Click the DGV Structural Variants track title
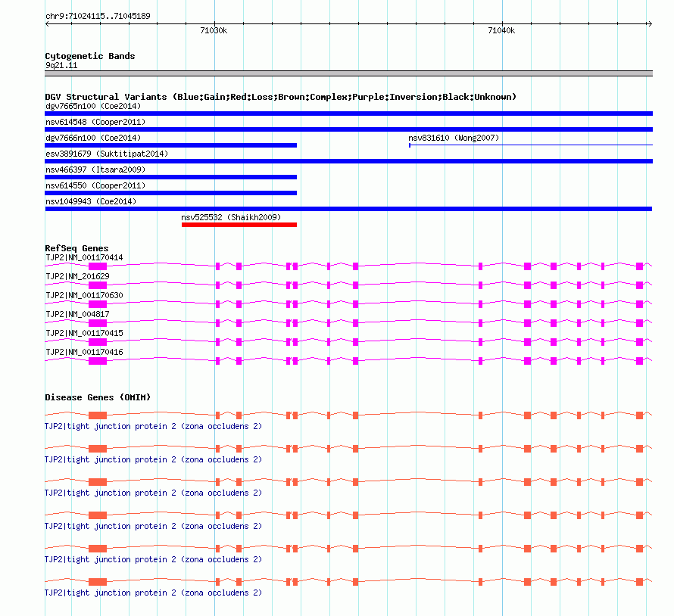674x616 pixels. click(x=280, y=97)
